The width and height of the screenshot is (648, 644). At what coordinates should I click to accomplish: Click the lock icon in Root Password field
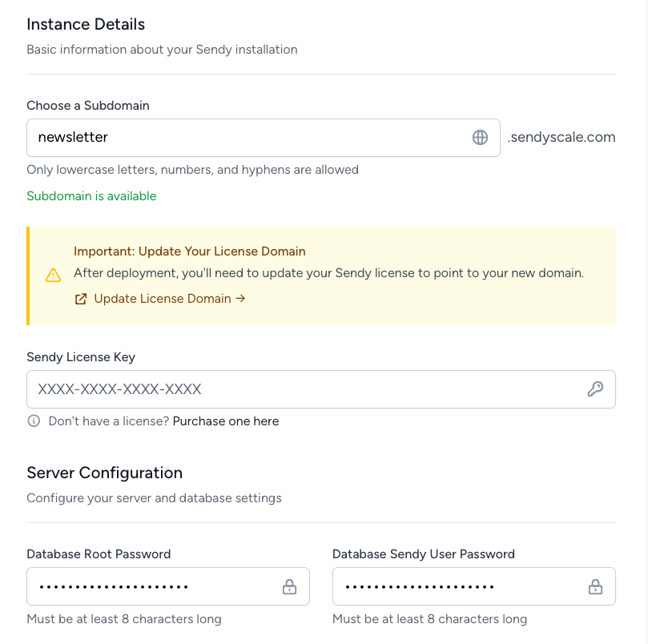289,586
